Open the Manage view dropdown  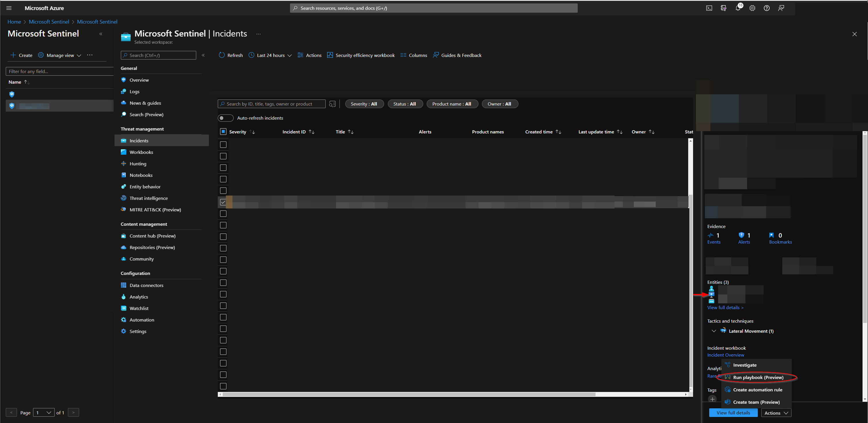click(59, 55)
